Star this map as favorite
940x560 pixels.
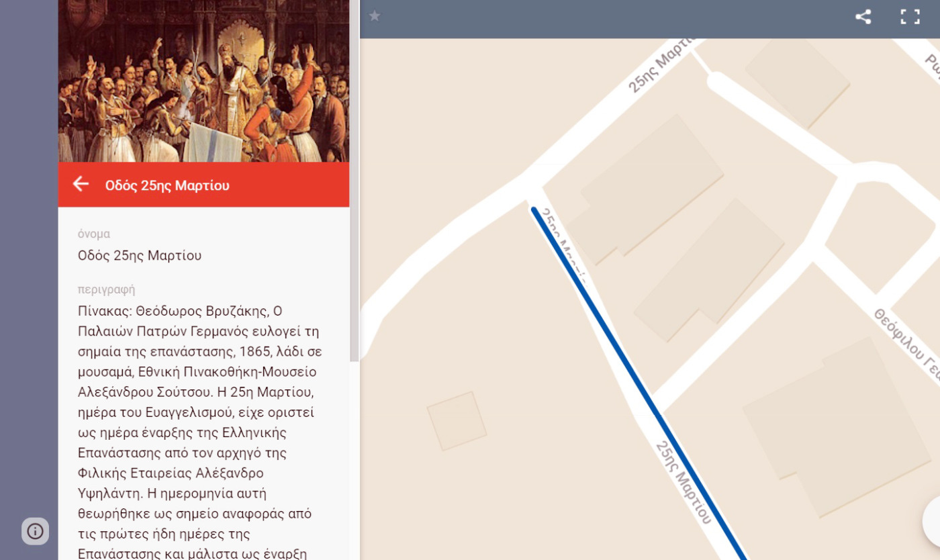point(375,16)
